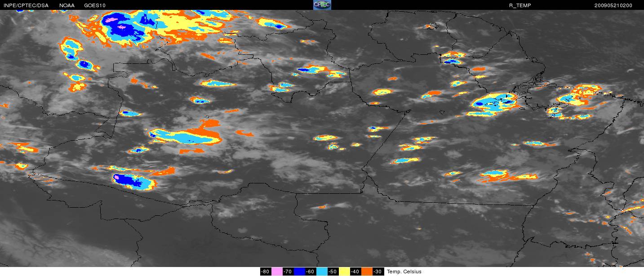Viewport: 644px width, 276px height.
Task: Click the CPTEC logo in the header
Action: [322, 5]
